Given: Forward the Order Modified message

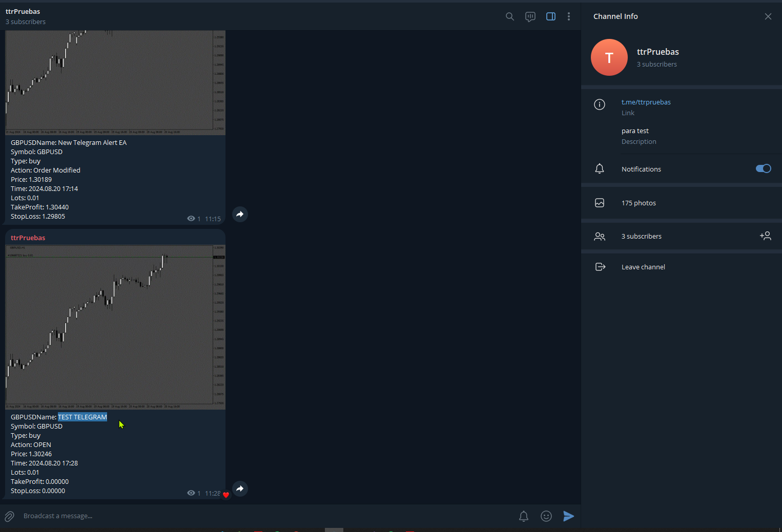Looking at the screenshot, I should [x=240, y=214].
